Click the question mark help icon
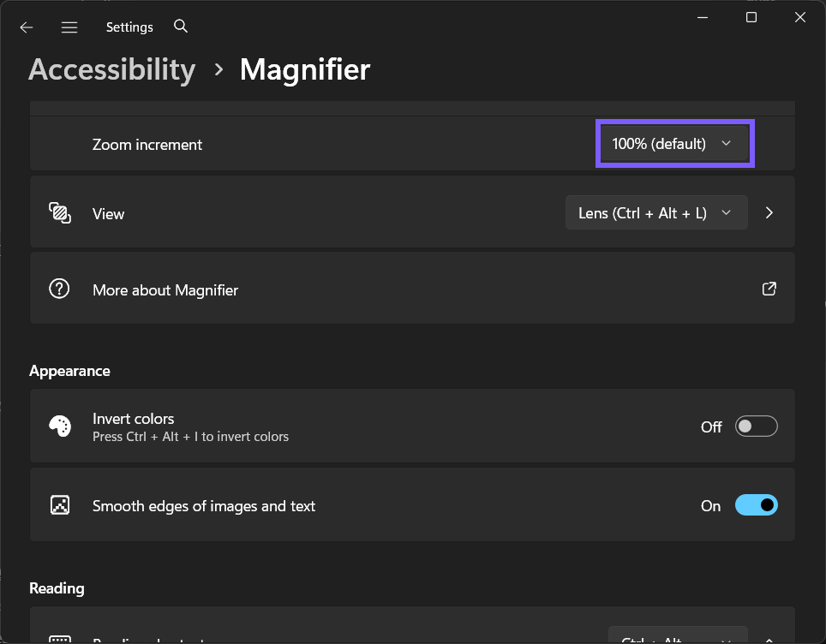Image resolution: width=826 pixels, height=644 pixels. click(x=59, y=289)
